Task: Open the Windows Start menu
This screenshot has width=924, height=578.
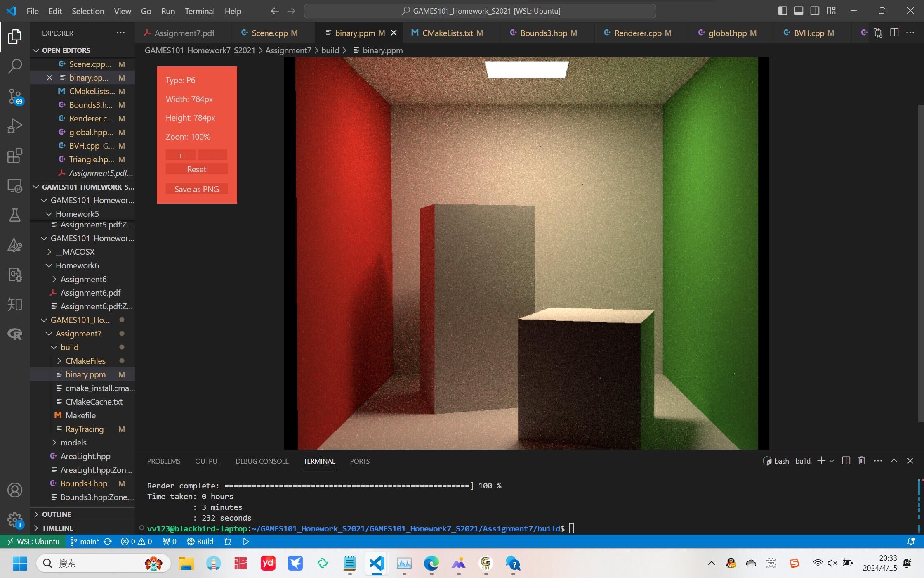Action: [19, 563]
